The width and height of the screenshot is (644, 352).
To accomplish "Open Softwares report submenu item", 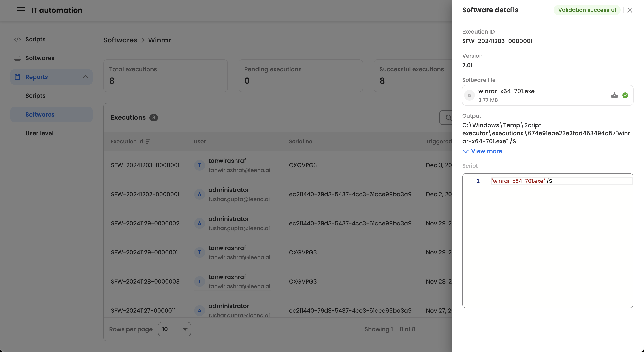I will pos(40,115).
